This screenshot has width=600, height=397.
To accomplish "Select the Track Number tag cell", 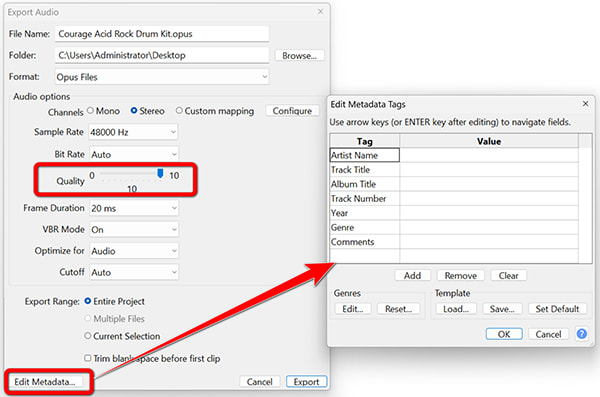I will tap(365, 198).
